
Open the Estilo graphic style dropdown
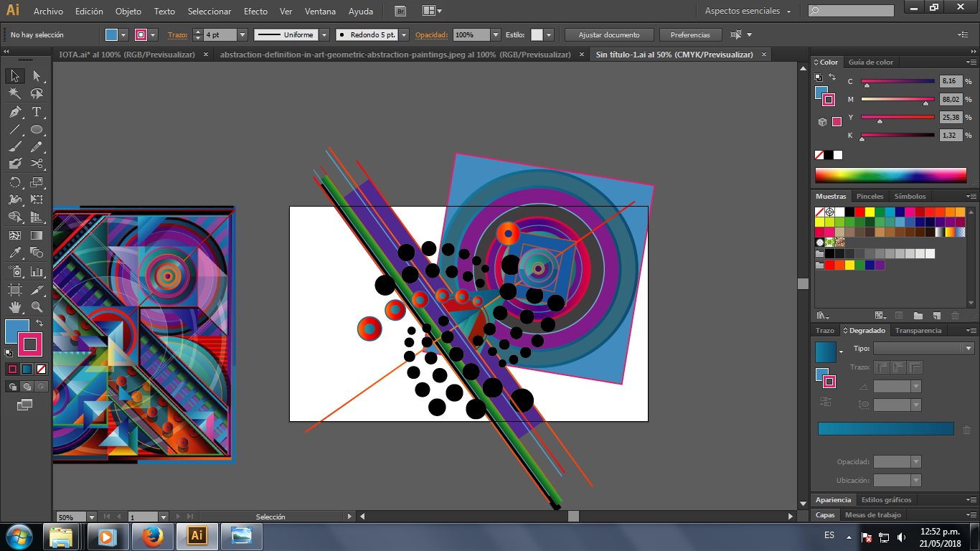pos(548,34)
